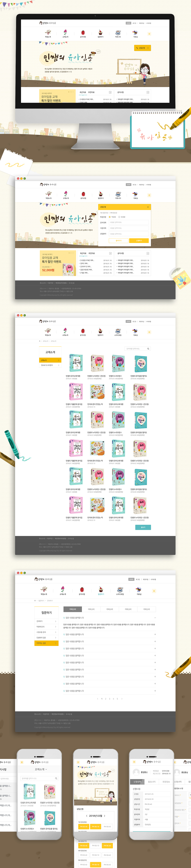This screenshot has width=191, height=868.
Task: Tap the hamburger icon on the mobile 교재소개 phone
Action: (x=22, y=762)
